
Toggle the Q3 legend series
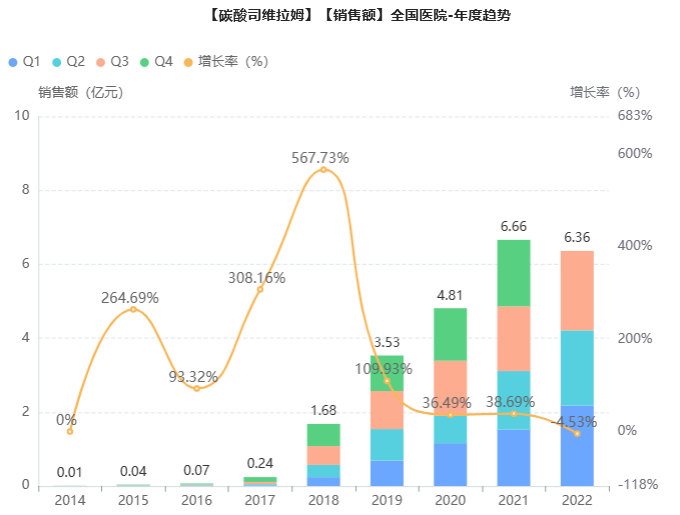[113, 62]
